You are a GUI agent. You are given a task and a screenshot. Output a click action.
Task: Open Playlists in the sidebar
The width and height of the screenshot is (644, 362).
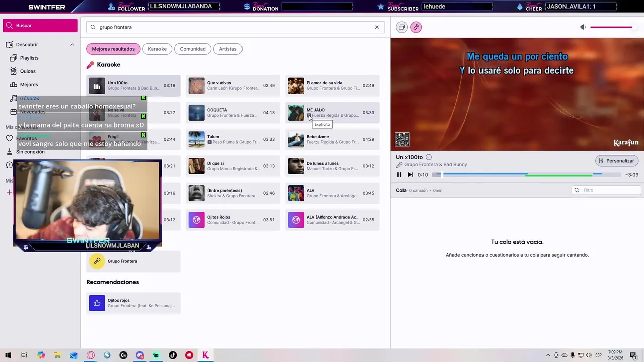(29, 58)
